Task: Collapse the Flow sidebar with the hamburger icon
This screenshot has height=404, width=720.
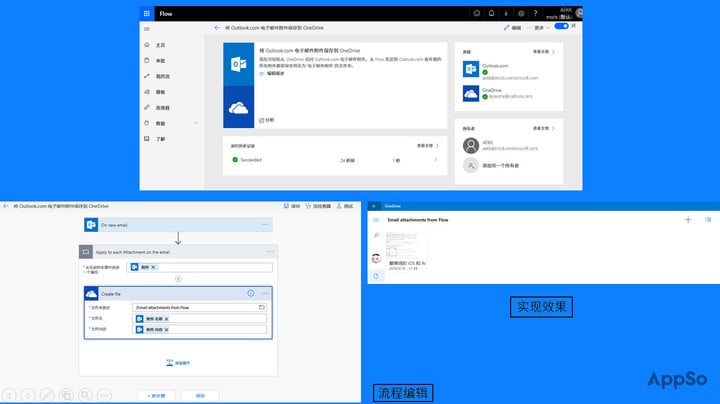Action: (146, 29)
